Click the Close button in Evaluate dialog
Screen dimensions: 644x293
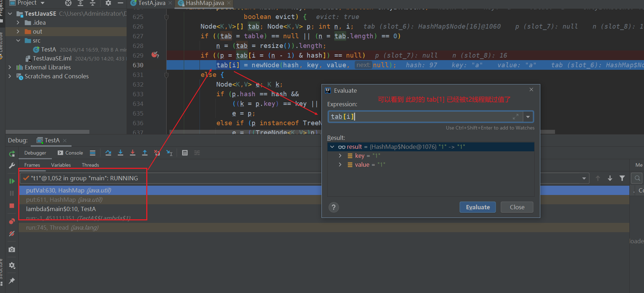[517, 207]
